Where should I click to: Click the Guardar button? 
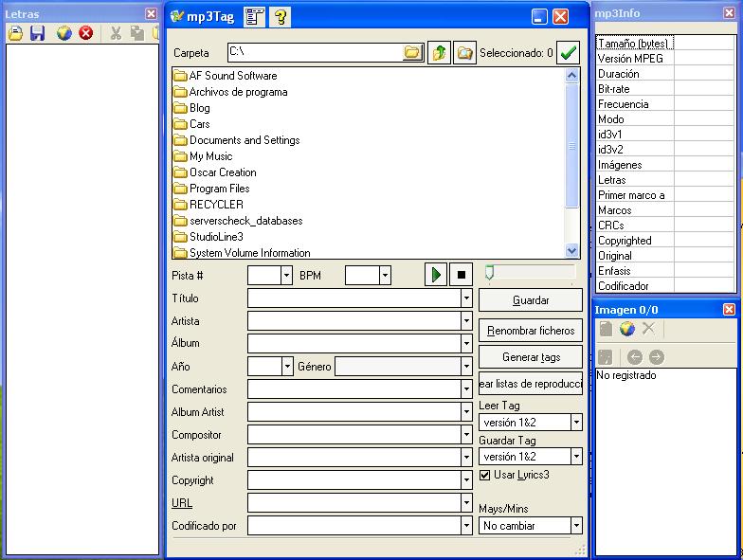531,300
